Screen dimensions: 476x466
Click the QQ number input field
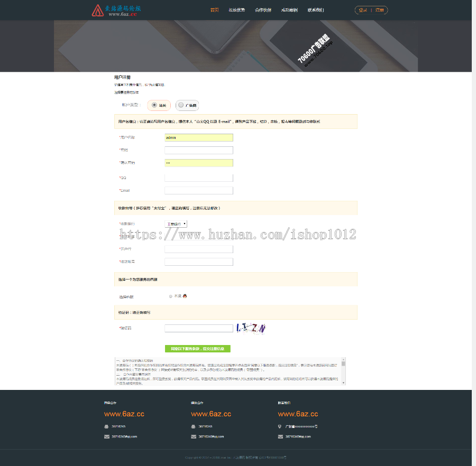click(x=199, y=178)
